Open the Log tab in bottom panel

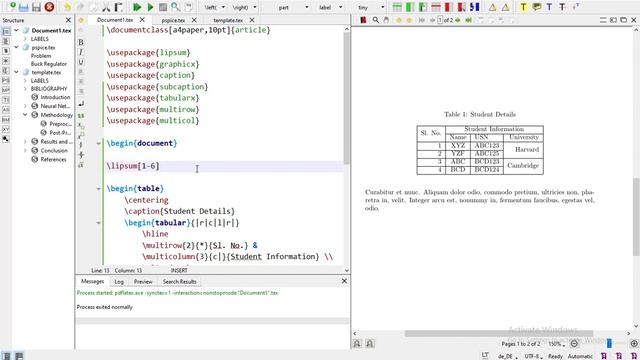(x=119, y=282)
